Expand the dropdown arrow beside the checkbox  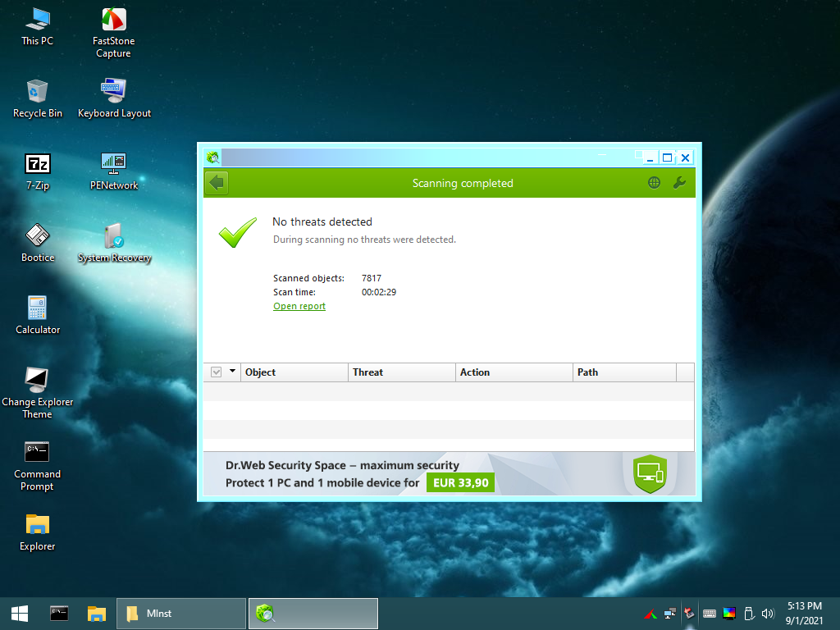pos(232,371)
